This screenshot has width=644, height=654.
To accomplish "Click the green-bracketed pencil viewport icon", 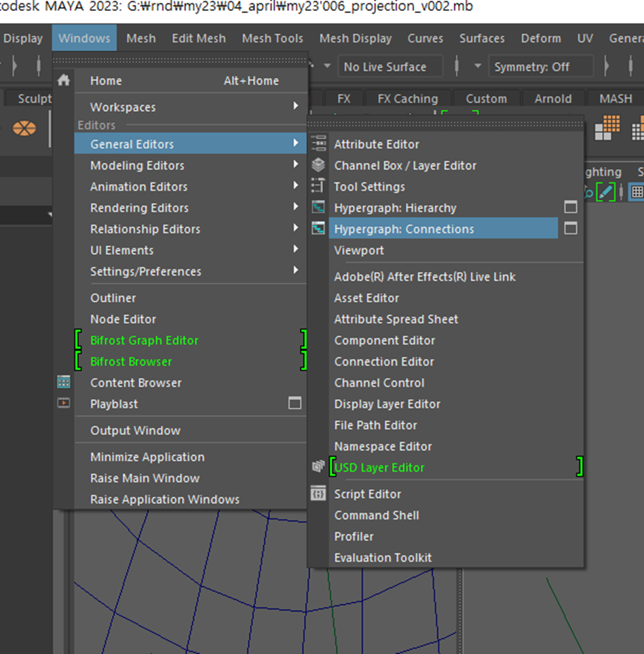I will pyautogui.click(x=605, y=192).
